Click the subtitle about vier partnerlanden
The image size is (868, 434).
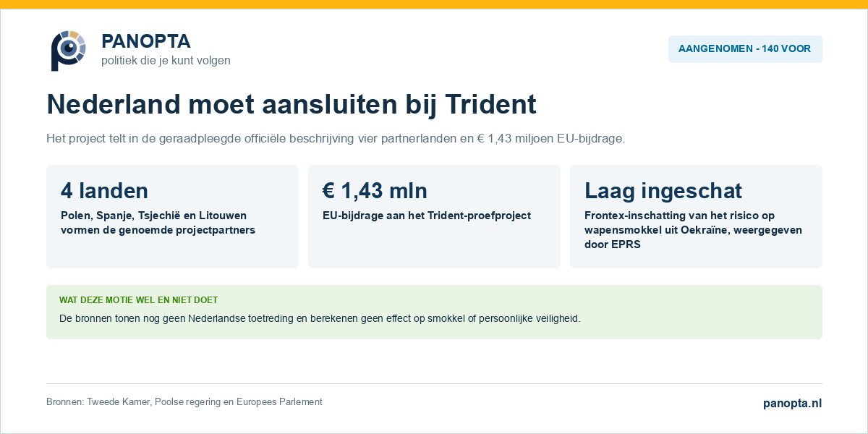(x=336, y=138)
